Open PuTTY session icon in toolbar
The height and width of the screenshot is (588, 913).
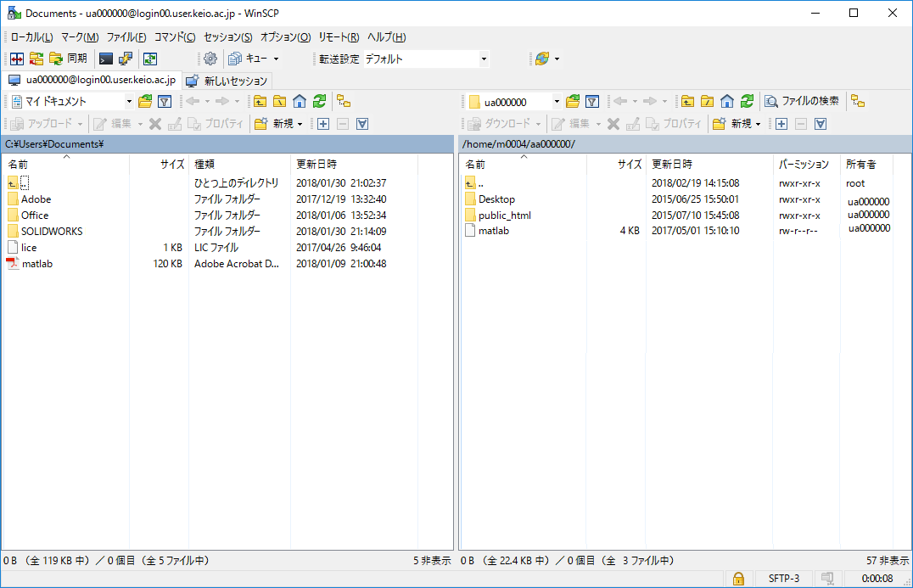click(126, 59)
